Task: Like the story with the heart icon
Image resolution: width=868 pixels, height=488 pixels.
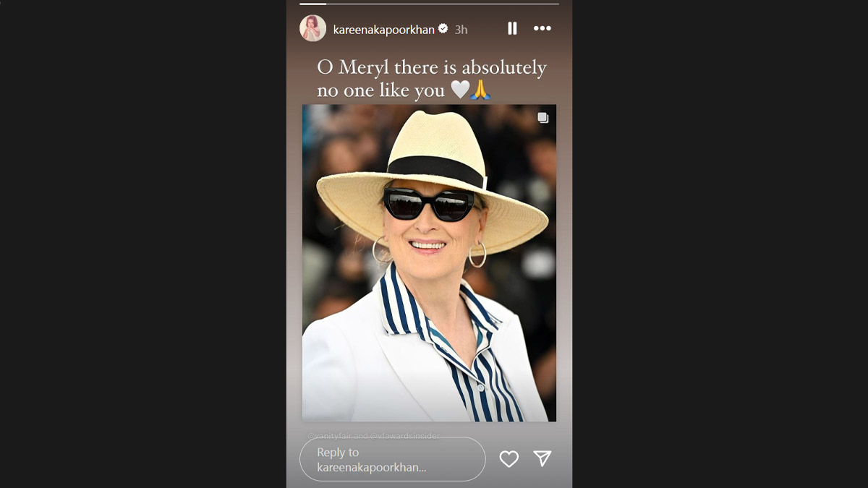Action: coord(509,458)
